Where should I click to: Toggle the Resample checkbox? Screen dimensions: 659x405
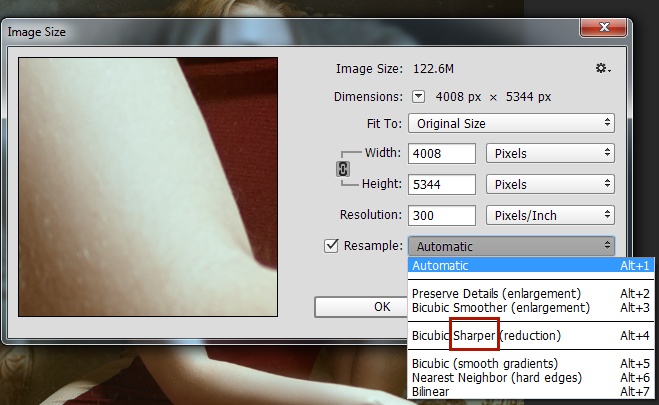point(331,246)
